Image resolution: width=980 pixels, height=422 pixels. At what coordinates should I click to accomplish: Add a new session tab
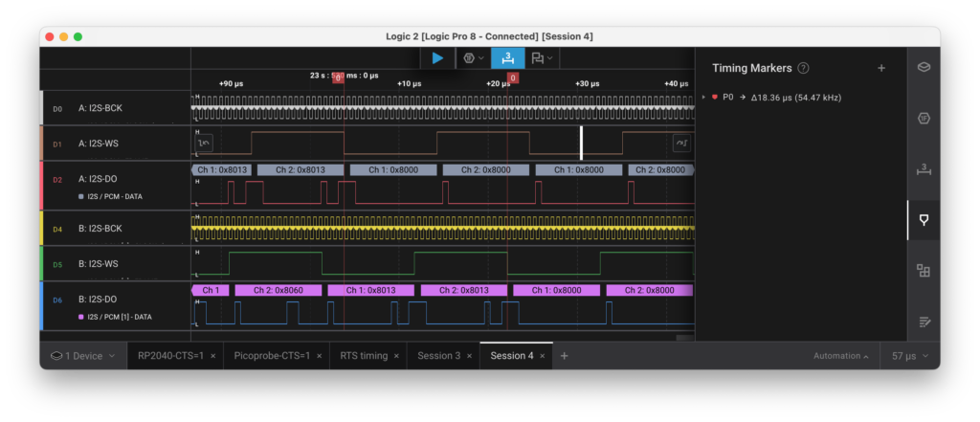(x=565, y=356)
